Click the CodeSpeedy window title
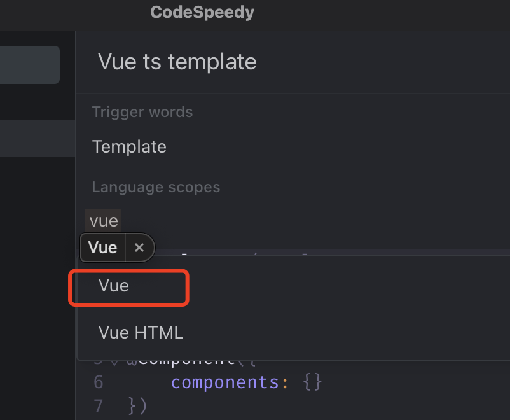 202,13
